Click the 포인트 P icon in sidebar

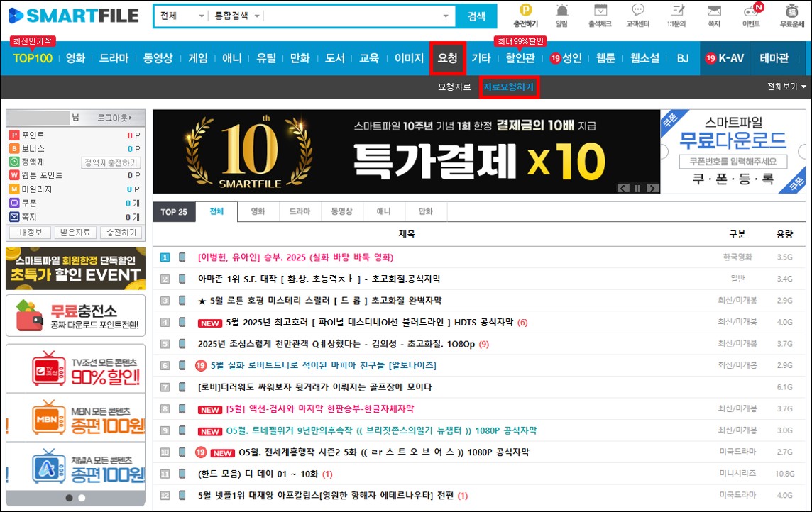pos(14,135)
